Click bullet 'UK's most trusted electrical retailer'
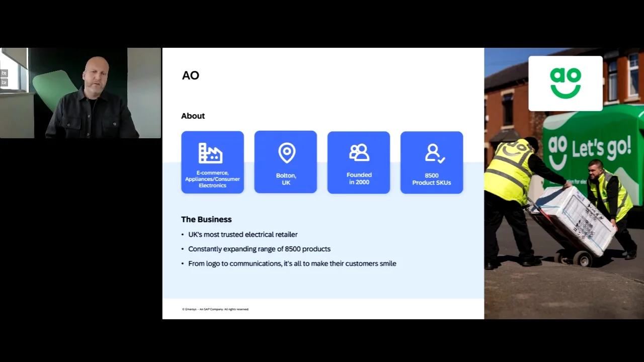Screen dimensions: 644x362 pos(243,234)
